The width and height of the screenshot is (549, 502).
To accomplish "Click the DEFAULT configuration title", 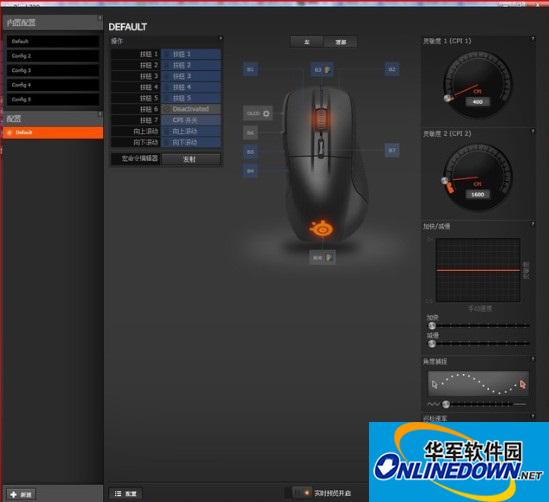I will pyautogui.click(x=127, y=27).
